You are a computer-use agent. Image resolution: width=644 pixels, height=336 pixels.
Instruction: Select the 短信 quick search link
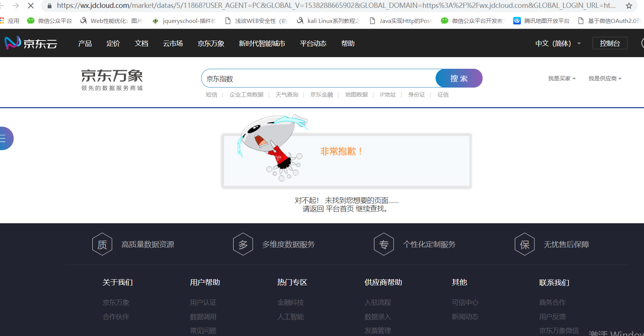pos(211,95)
